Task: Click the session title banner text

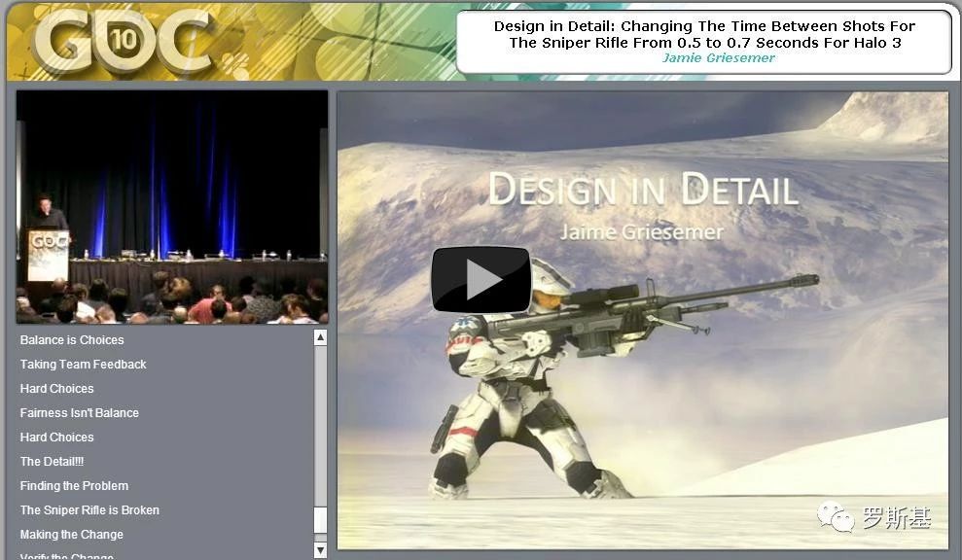Action: 704,34
